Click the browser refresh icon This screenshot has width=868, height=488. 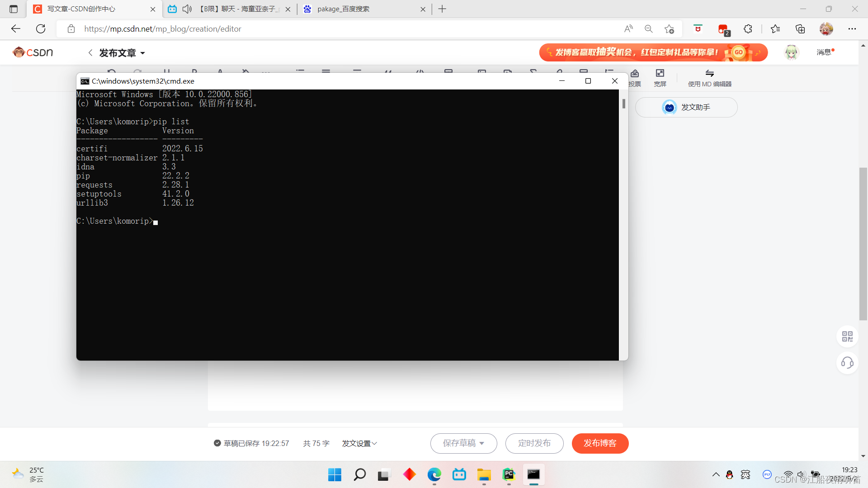click(41, 29)
